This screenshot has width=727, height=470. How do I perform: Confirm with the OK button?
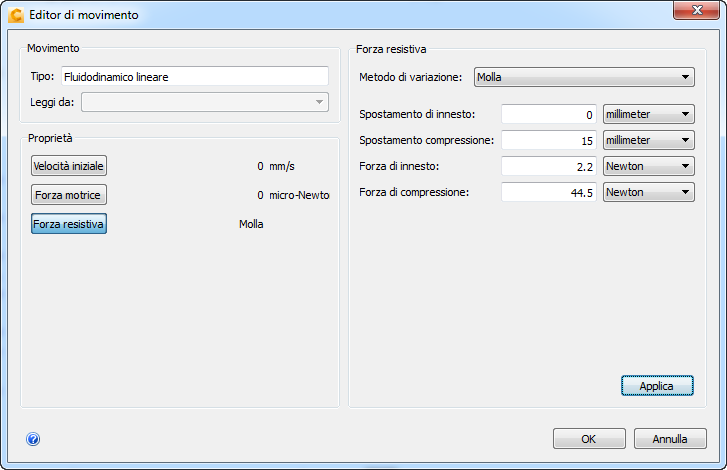[x=589, y=438]
